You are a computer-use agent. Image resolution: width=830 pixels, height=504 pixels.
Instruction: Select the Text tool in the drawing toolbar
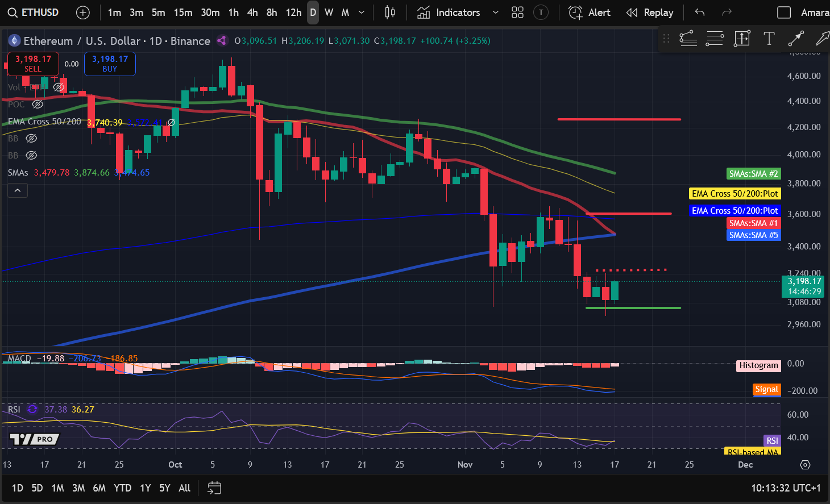point(769,39)
